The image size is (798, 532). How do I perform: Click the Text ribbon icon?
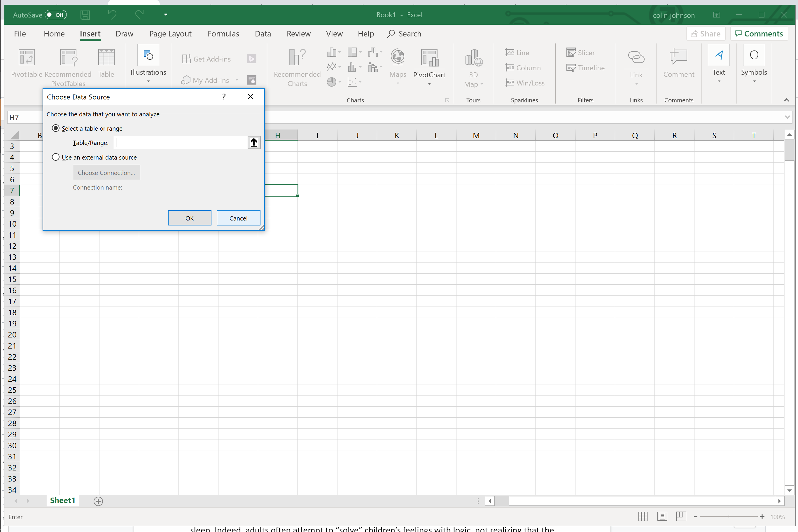tap(719, 56)
